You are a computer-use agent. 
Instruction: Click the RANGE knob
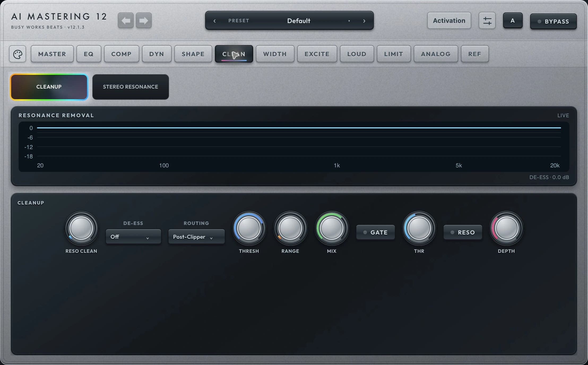point(290,228)
